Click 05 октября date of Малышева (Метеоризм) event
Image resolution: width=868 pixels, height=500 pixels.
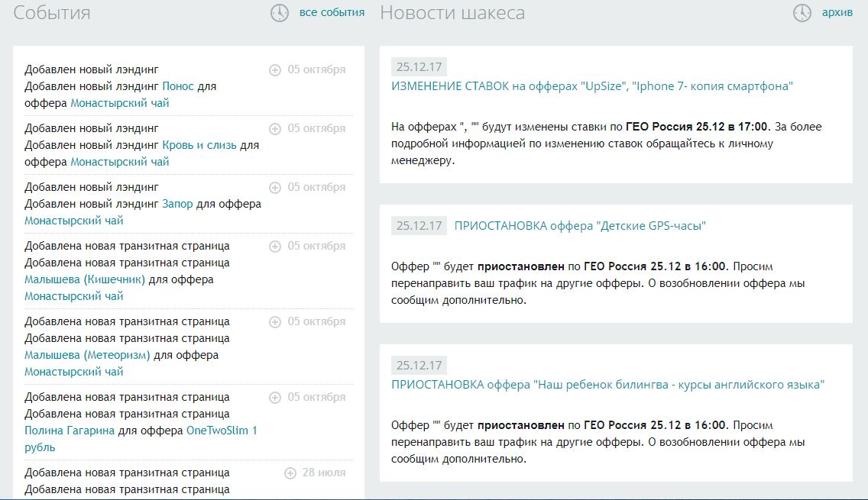(316, 321)
